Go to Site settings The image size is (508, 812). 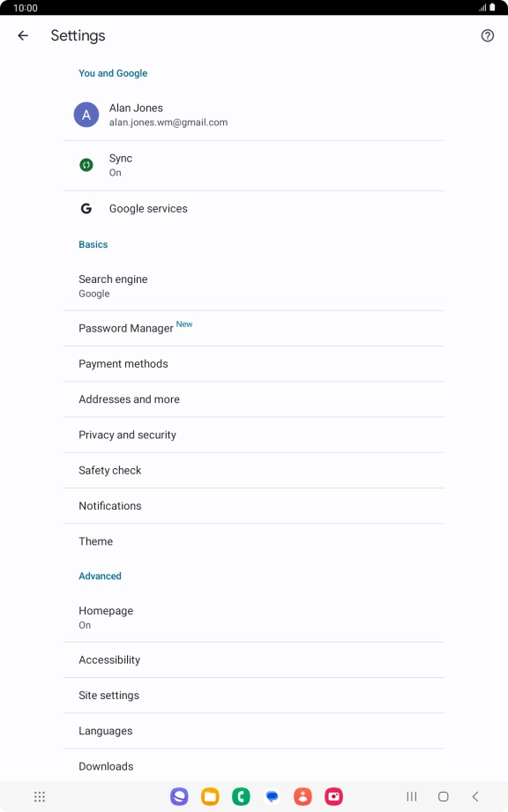254,696
